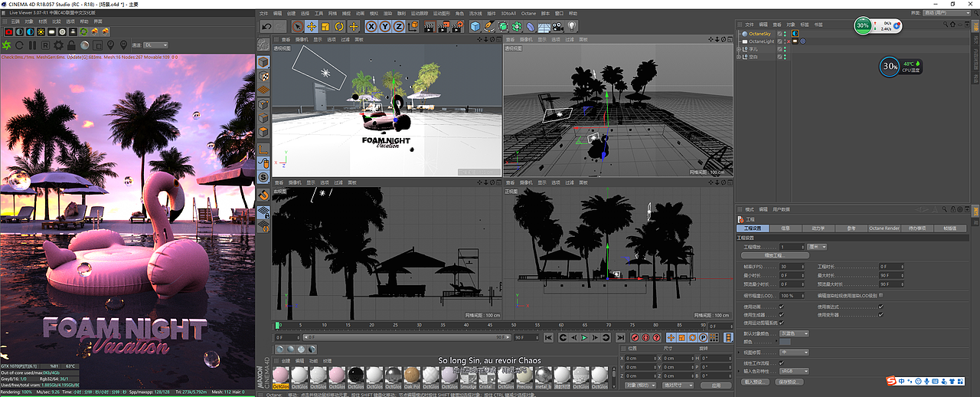Switch to the Octane Render tab in attributes
This screenshot has height=397, width=980.
884,228
